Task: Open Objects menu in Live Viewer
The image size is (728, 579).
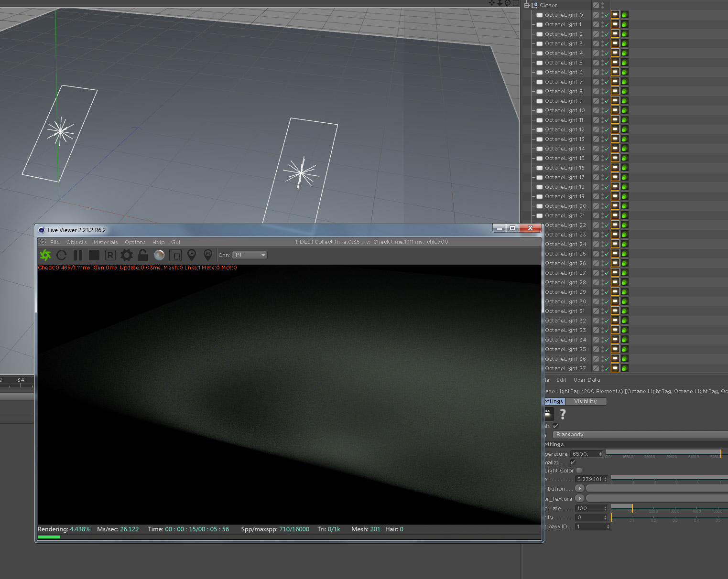Action: pyautogui.click(x=76, y=242)
